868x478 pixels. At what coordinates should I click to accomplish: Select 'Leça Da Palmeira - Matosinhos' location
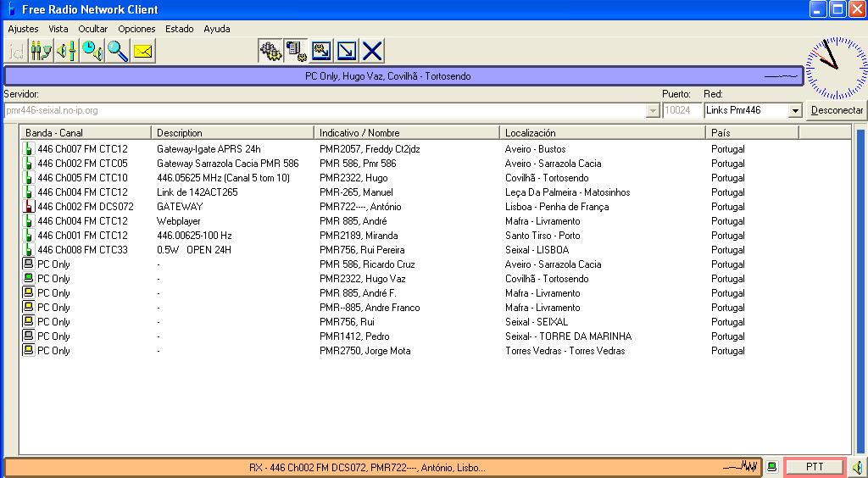coord(567,192)
